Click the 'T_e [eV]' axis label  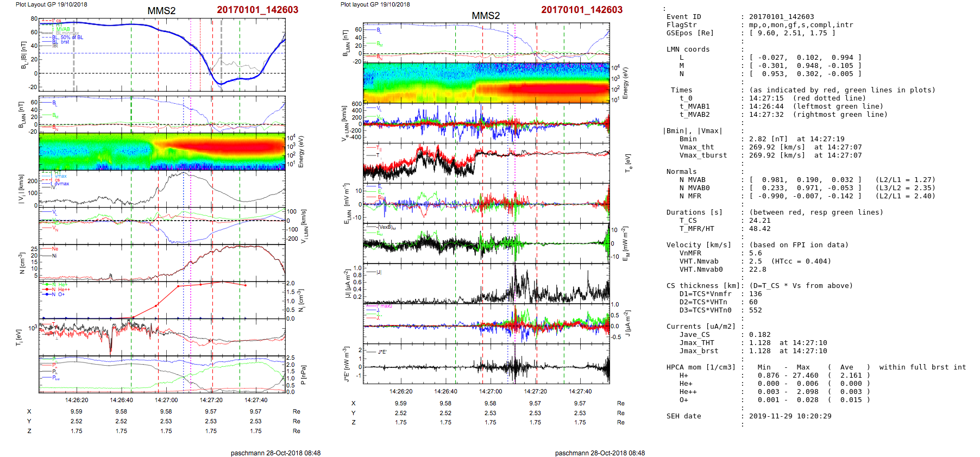point(628,162)
